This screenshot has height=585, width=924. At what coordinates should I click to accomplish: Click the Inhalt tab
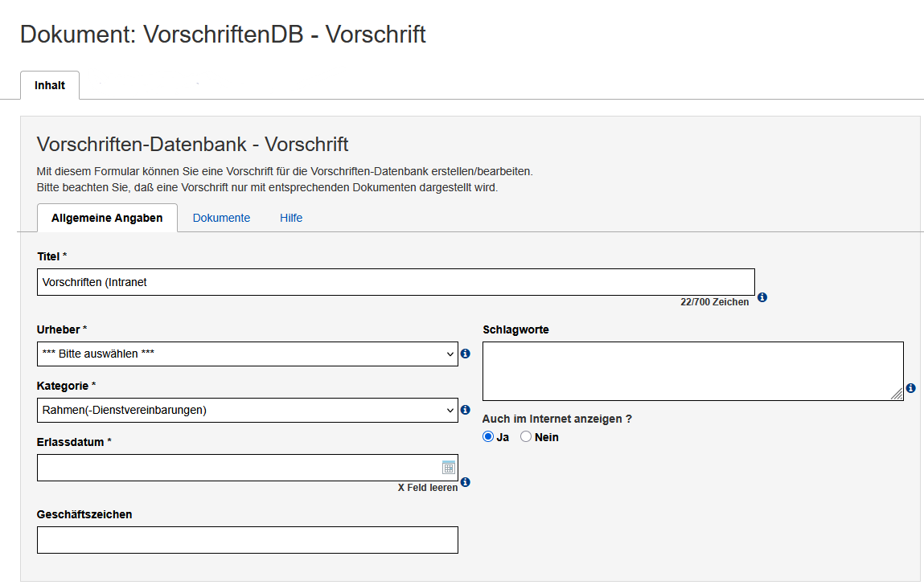[50, 85]
